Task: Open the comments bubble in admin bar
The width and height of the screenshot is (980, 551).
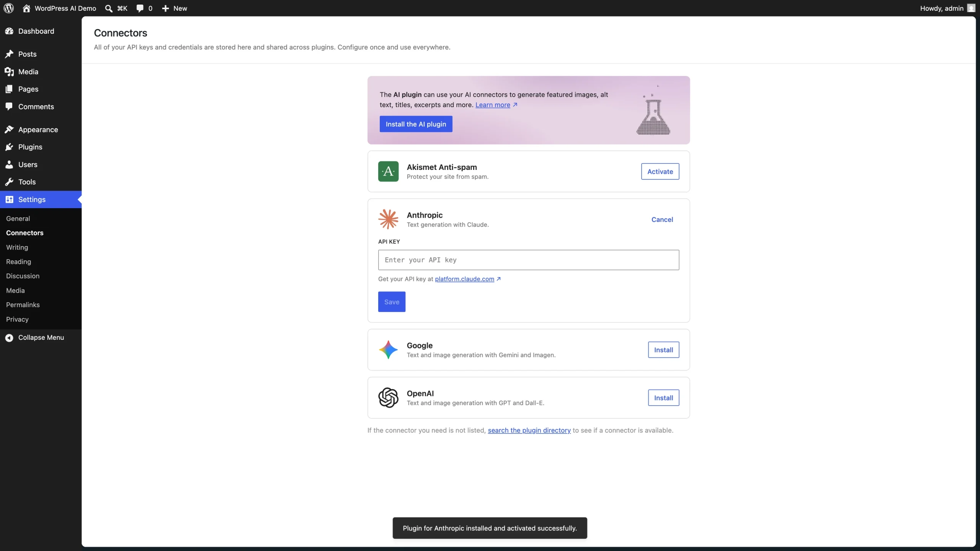Action: coord(140,8)
